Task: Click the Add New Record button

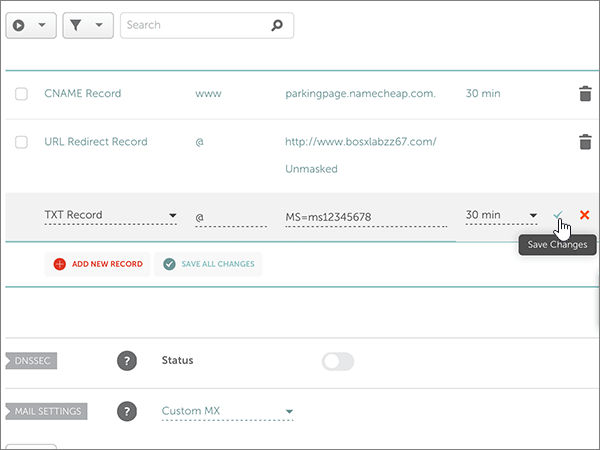Action: 98,264
